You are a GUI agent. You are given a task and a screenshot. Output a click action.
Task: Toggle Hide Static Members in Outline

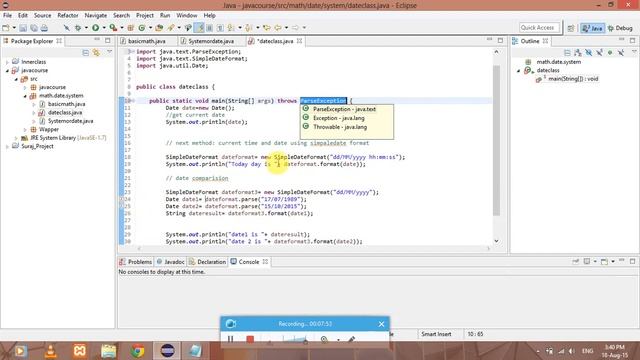(x=599, y=53)
